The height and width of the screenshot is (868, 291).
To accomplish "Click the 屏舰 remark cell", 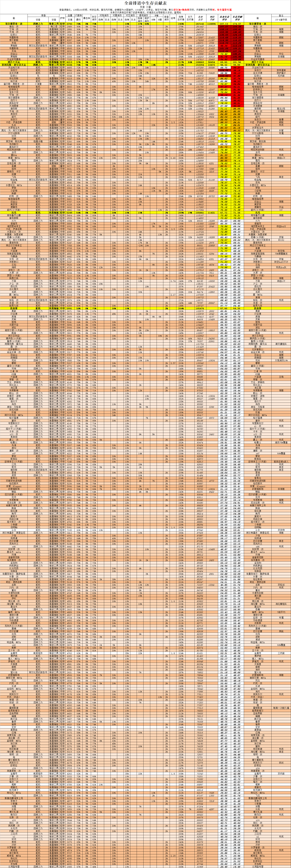I will click(281, 29).
